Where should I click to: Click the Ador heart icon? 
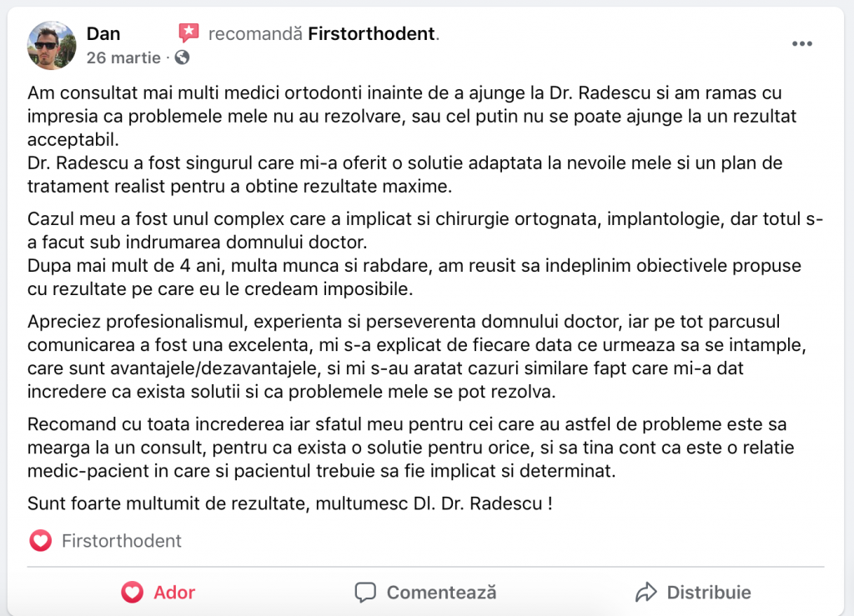[x=132, y=593]
